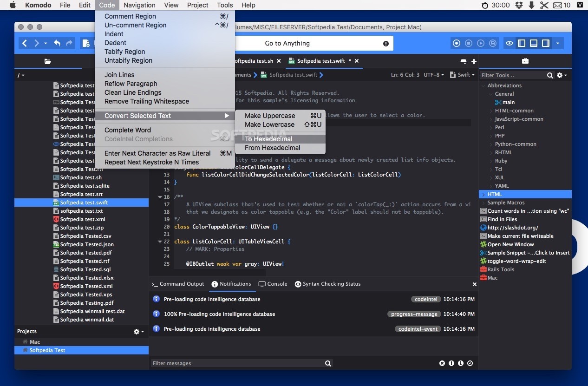This screenshot has width=588, height=386.
Task: Start recording a macro
Action: point(456,43)
